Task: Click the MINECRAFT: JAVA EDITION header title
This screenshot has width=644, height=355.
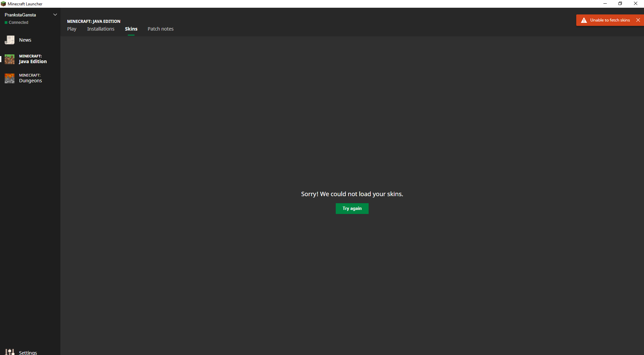Action: pyautogui.click(x=94, y=21)
